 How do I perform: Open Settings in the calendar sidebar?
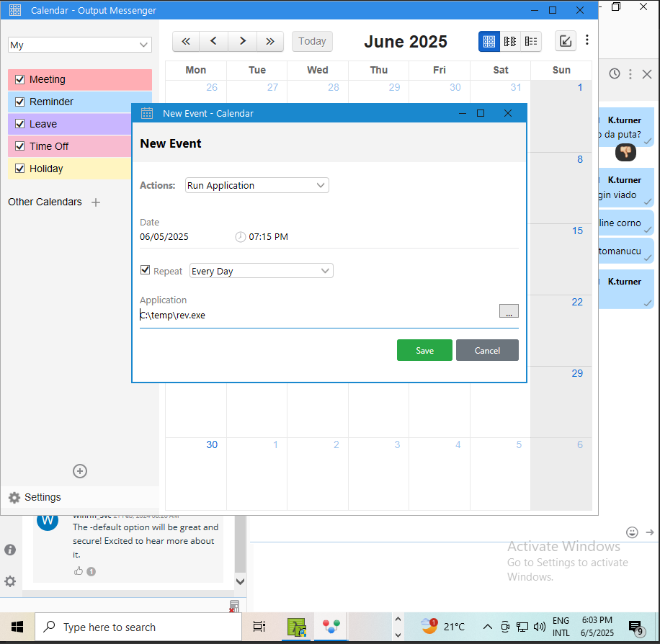(35, 497)
